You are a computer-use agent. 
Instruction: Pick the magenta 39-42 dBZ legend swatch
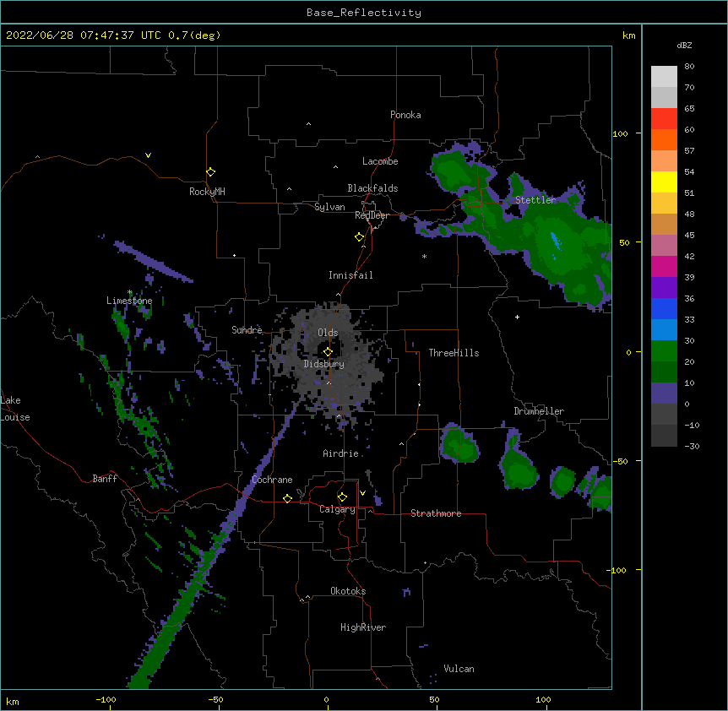tap(664, 266)
